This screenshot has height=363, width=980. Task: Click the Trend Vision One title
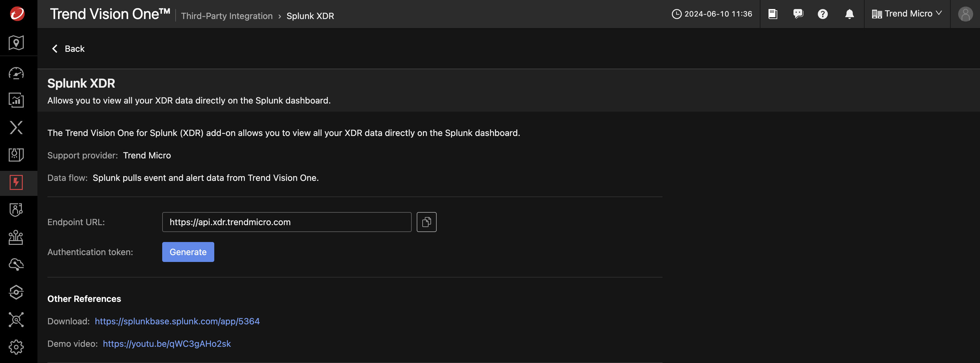(110, 14)
